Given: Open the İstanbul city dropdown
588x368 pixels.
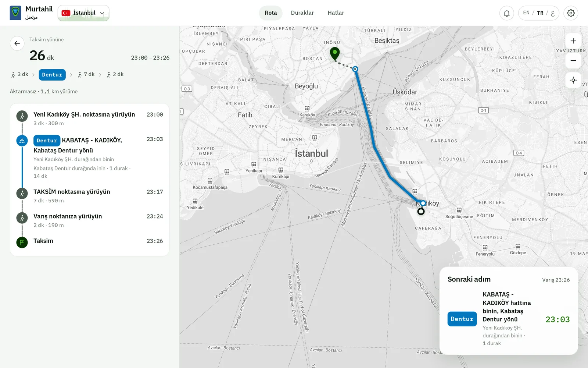Looking at the screenshot, I should coord(83,13).
